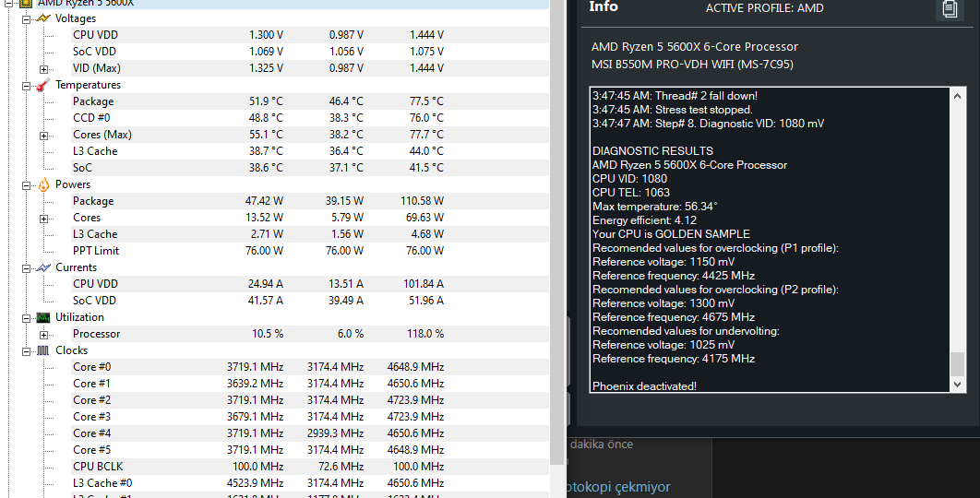This screenshot has height=498, width=980.
Task: Collapse the Voltages section
Action: [26, 19]
